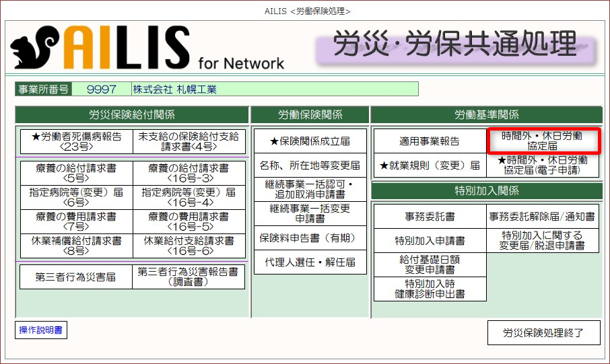Click 適用事業報告 button
The height and width of the screenshot is (364, 610).
pos(430,141)
